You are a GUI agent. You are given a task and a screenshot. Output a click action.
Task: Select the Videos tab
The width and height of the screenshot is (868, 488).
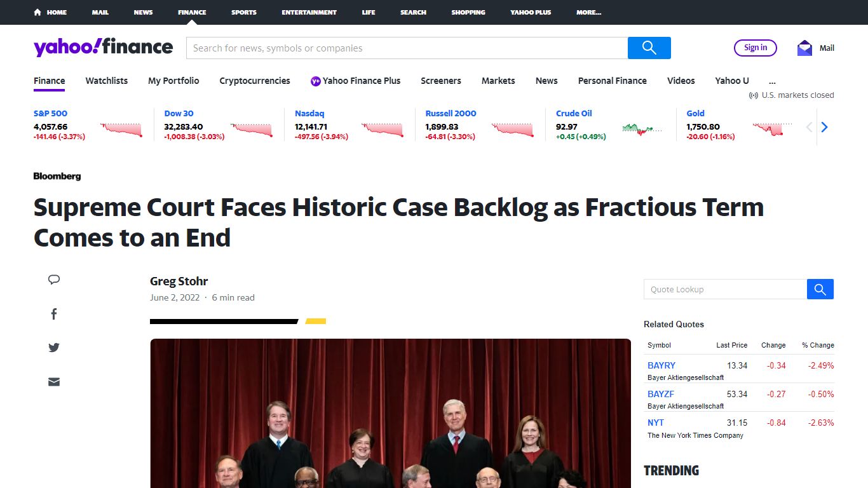tap(681, 81)
